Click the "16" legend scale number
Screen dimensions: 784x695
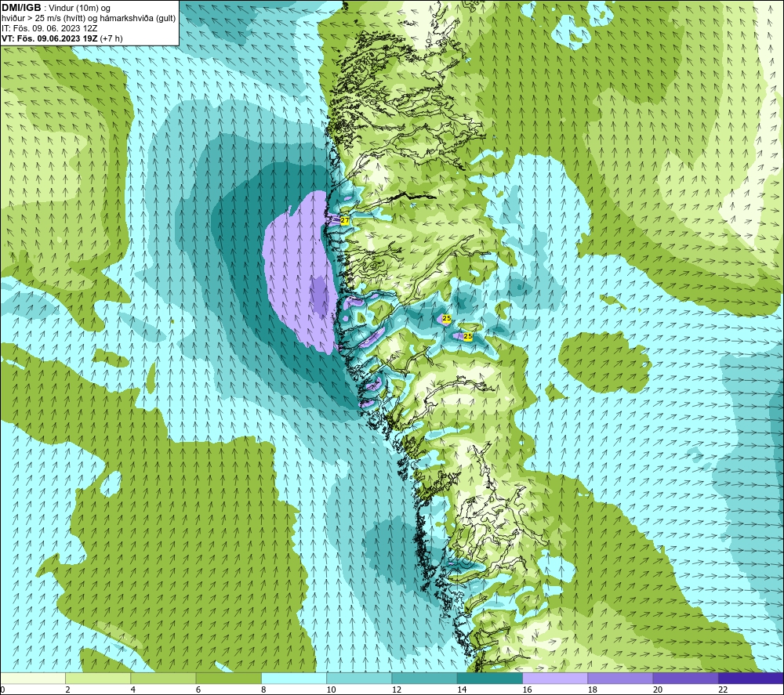(527, 690)
